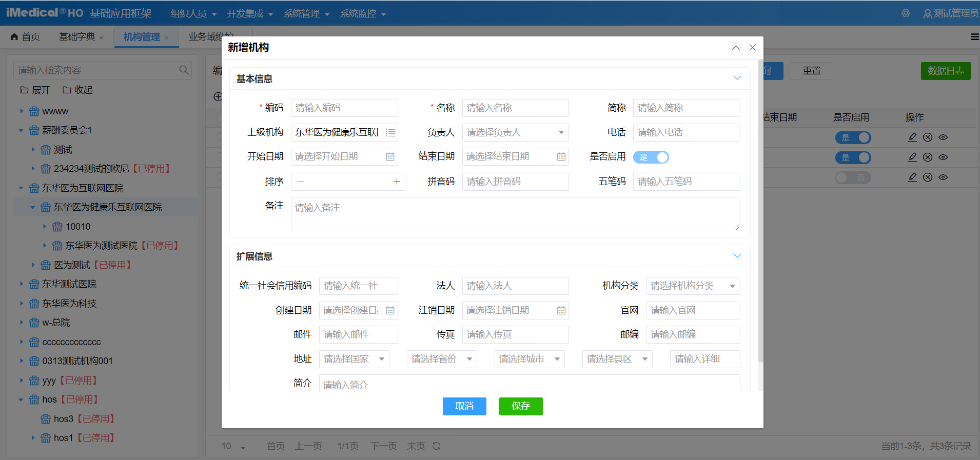Image resolution: width=980 pixels, height=460 pixels.
Task: Click dialog vertical scrollbar
Action: click(x=760, y=210)
